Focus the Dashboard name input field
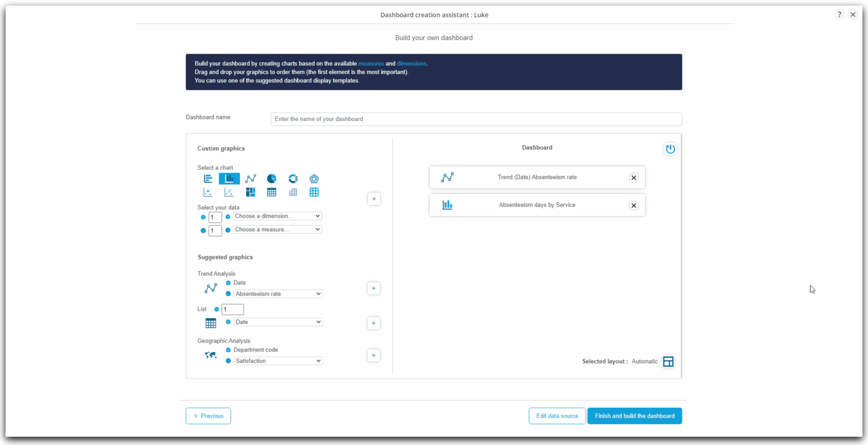868x445 pixels. [x=476, y=119]
